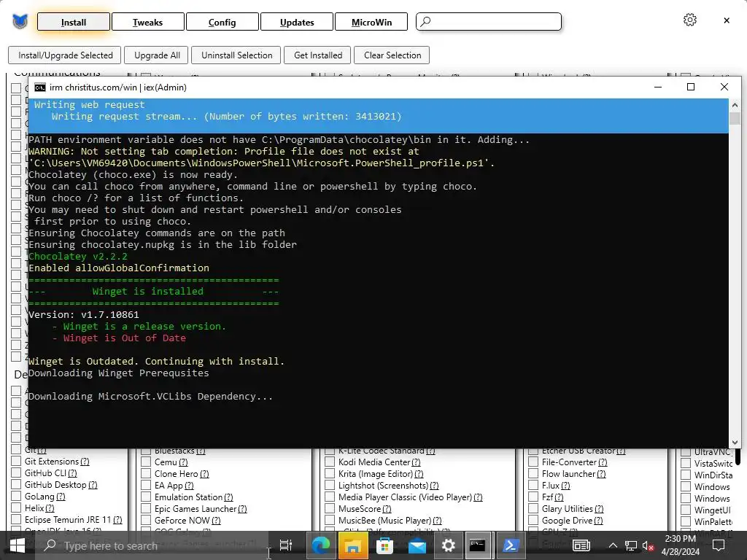The width and height of the screenshot is (747, 560).
Task: Open the Windows Start menu
Action: pyautogui.click(x=18, y=545)
